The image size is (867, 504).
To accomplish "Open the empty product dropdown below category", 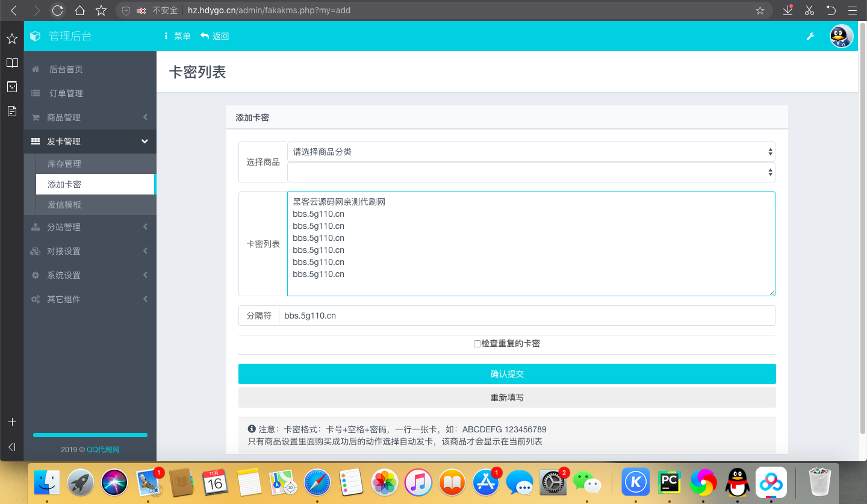I will [x=530, y=172].
